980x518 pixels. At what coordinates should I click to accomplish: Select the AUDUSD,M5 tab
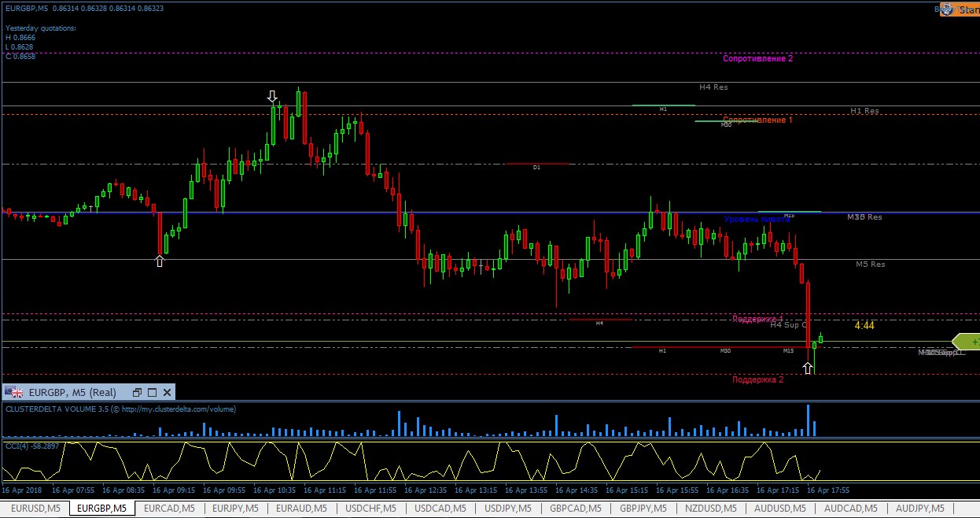point(780,509)
